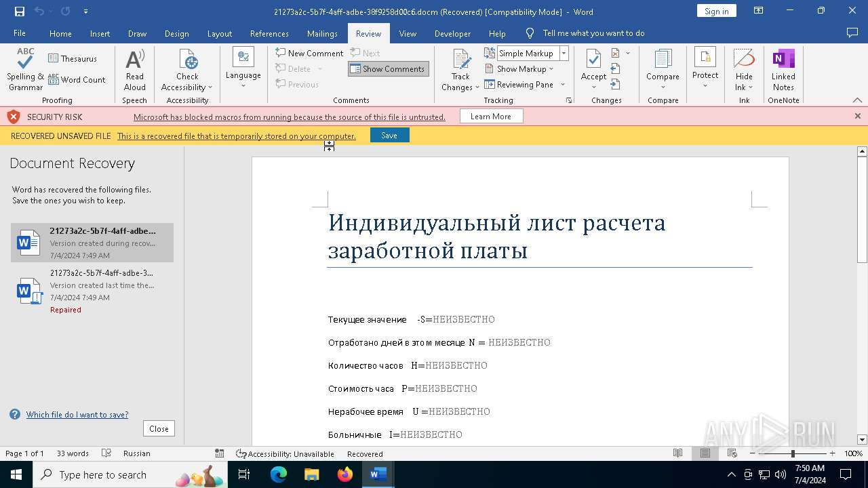
Task: Open Spelling & Grammar check
Action: click(x=26, y=70)
